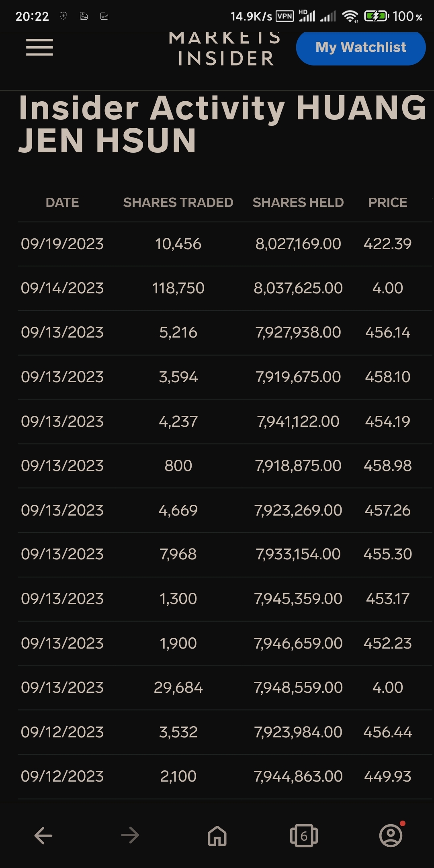Select the SHARES HELD column header
This screenshot has width=434, height=868.
pos(298,203)
